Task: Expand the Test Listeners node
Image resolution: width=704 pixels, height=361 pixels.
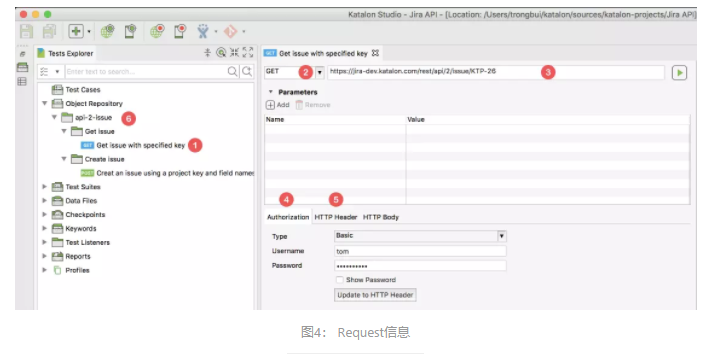Action: (44, 242)
